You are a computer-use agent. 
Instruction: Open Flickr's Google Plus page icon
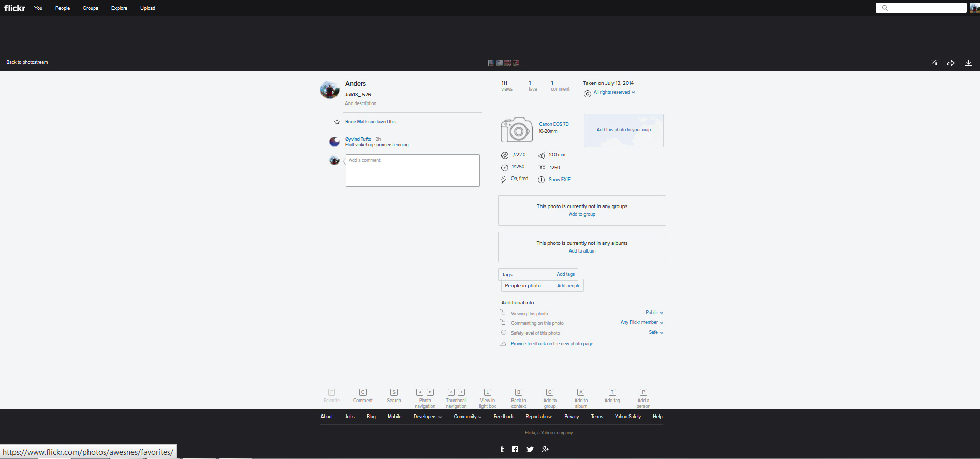pyautogui.click(x=545, y=449)
